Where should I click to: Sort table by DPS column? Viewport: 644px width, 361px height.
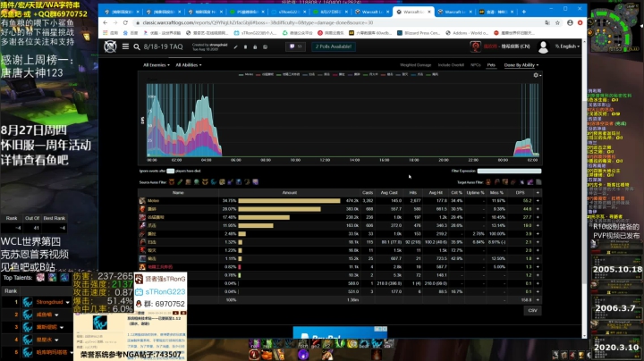[521, 192]
